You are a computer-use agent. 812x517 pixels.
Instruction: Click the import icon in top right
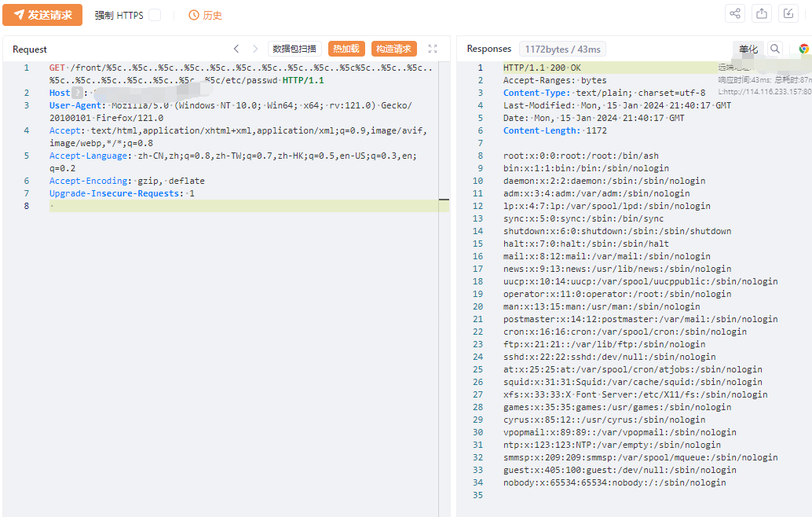(788, 13)
